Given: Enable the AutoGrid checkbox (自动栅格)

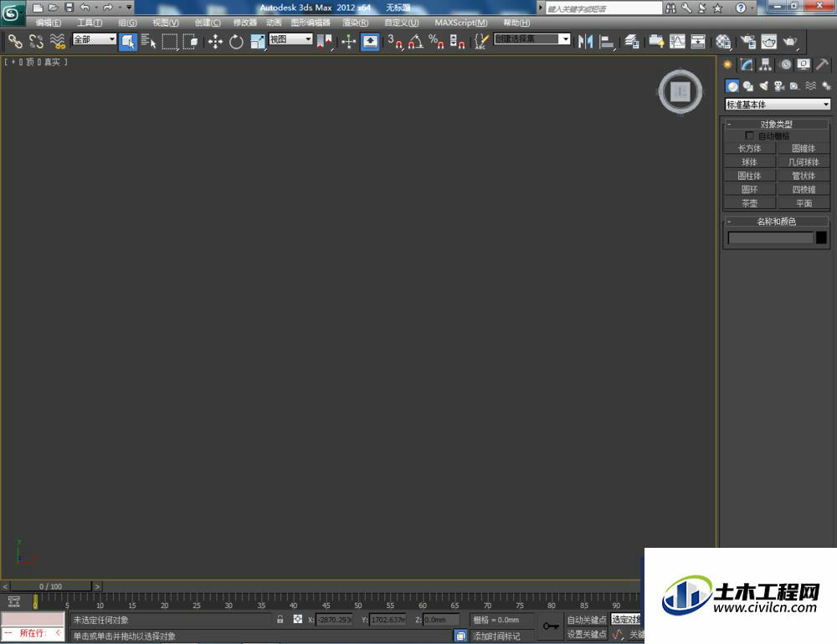Looking at the screenshot, I should pos(749,135).
